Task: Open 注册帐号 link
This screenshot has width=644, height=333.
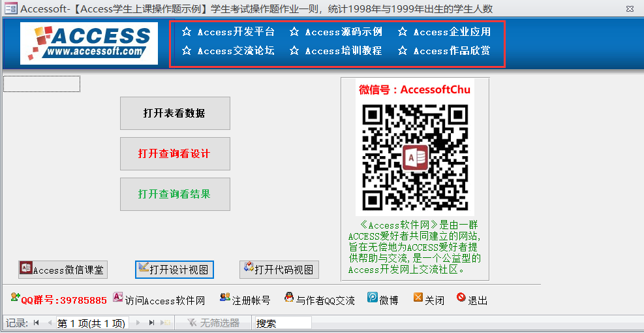Action: (x=251, y=300)
